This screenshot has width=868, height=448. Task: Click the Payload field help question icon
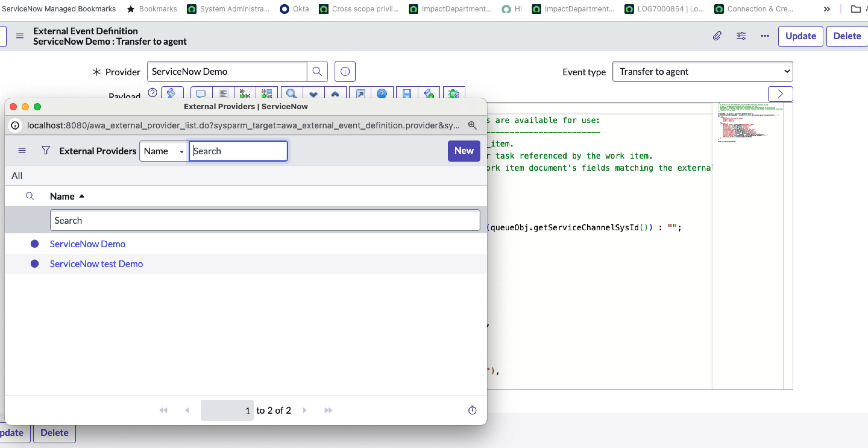point(153,92)
